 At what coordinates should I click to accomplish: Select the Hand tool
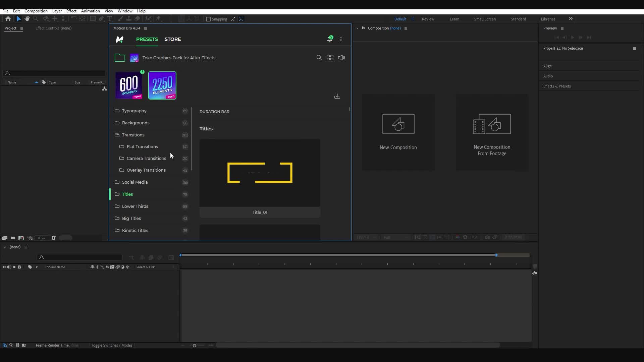27,19
